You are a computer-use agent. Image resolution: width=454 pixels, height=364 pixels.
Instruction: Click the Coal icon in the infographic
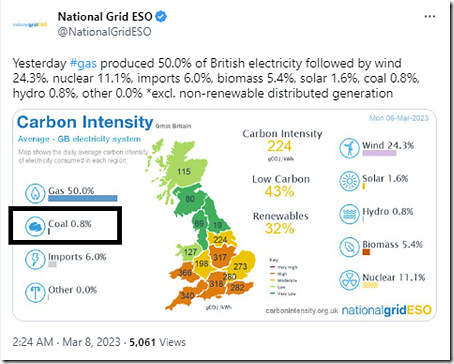coord(35,227)
